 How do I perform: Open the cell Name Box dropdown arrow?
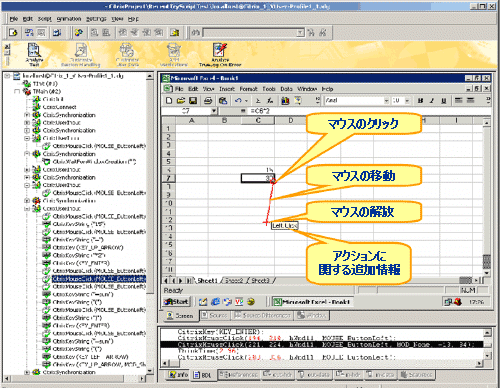click(214, 111)
